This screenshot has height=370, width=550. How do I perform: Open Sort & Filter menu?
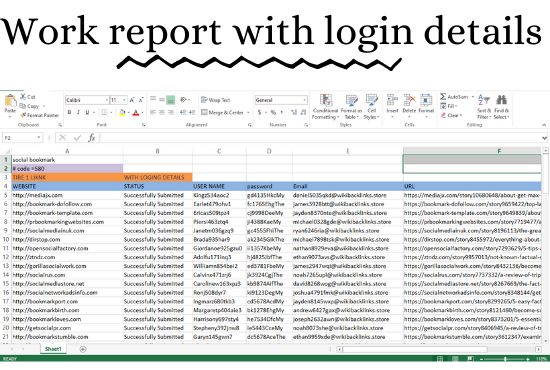point(484,107)
